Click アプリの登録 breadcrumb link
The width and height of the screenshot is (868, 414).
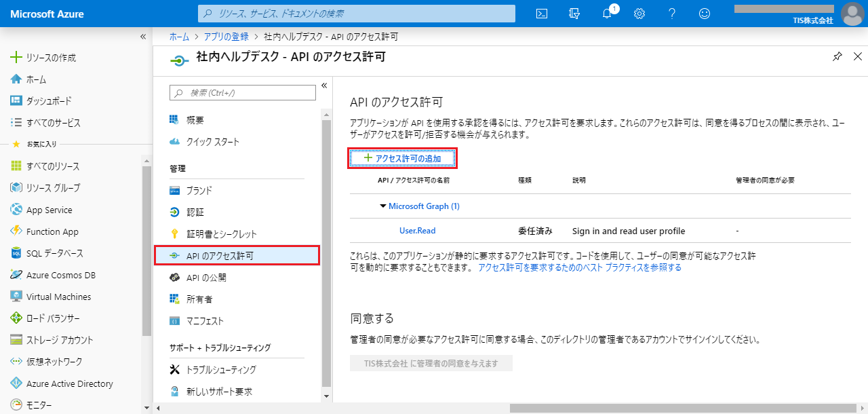tap(226, 36)
